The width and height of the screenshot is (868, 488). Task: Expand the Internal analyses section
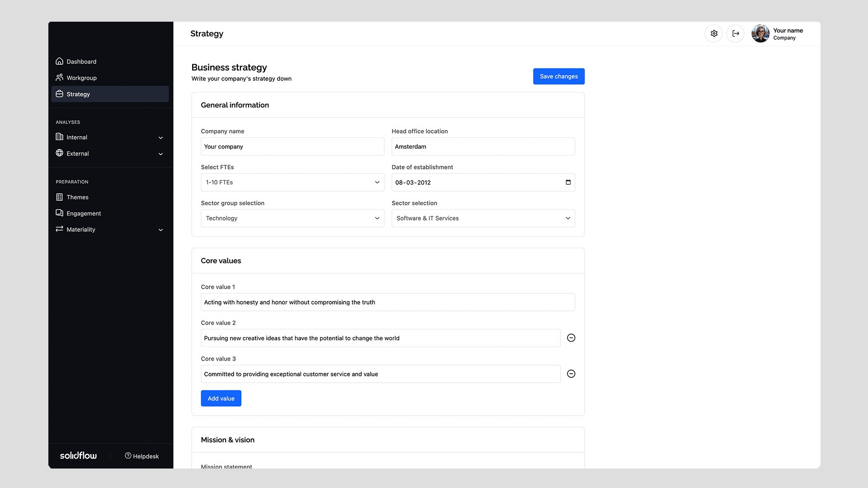tap(160, 137)
